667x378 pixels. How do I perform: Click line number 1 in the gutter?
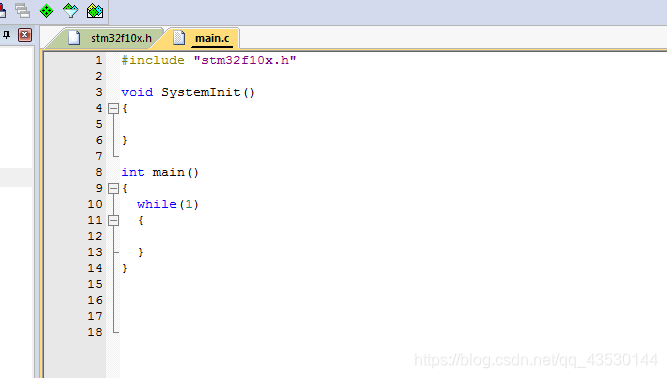[x=99, y=60]
